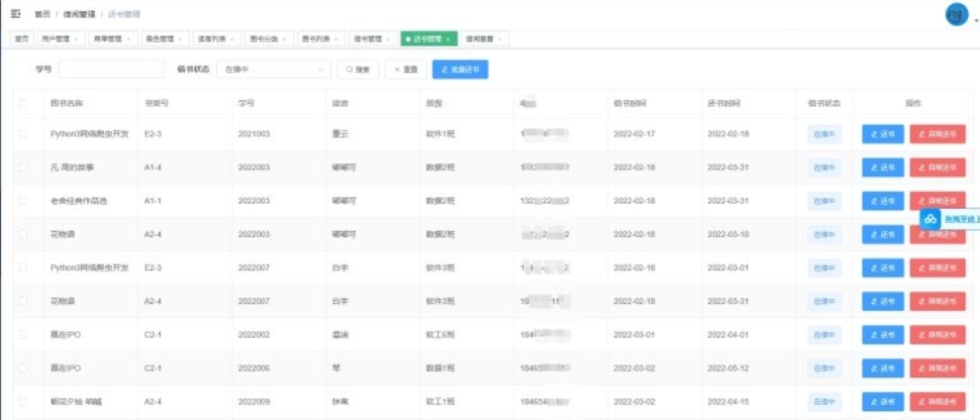The height and width of the screenshot is (420, 980).
Task: Switch to the 读者列表 tab
Action: coord(211,39)
